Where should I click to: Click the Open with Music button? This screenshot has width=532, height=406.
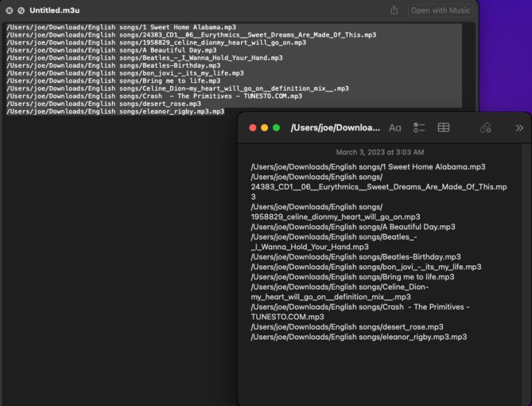click(440, 10)
